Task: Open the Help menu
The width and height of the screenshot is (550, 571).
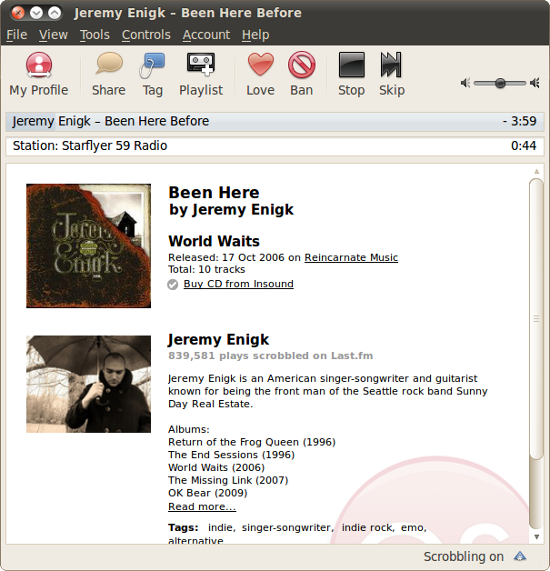Action: coord(255,35)
